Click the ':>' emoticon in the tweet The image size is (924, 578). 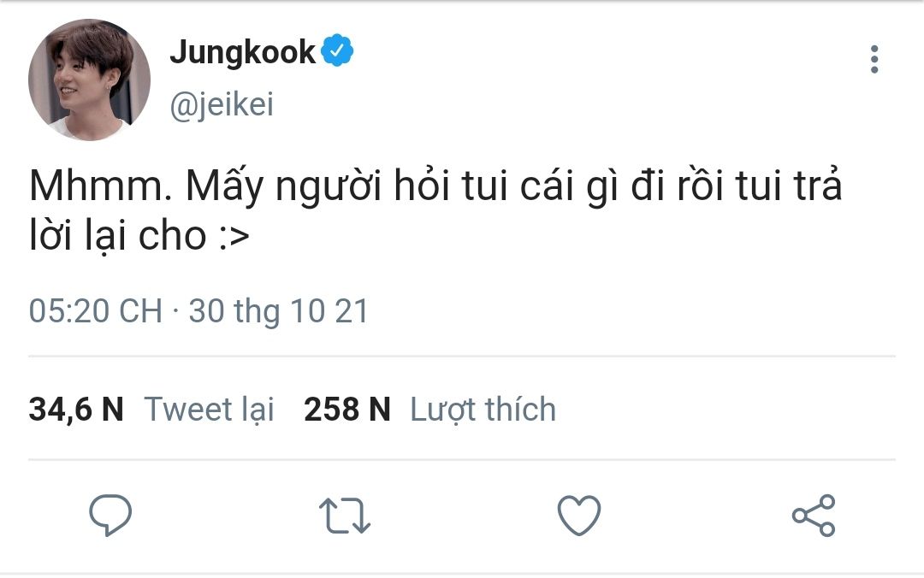click(x=234, y=237)
